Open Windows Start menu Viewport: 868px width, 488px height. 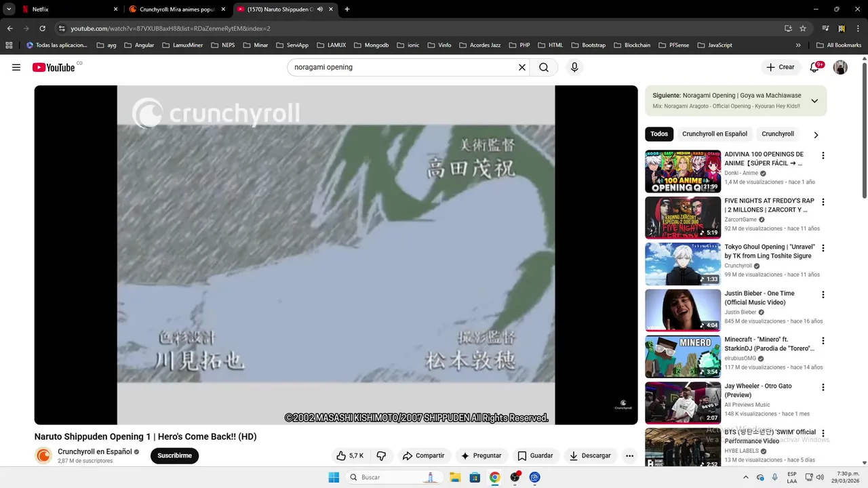(334, 477)
